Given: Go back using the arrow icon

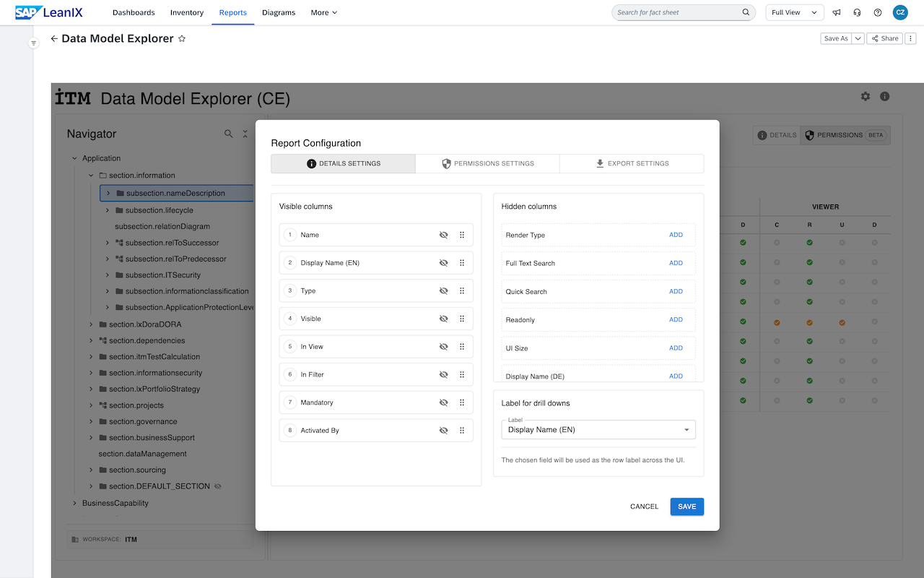Looking at the screenshot, I should (54, 39).
